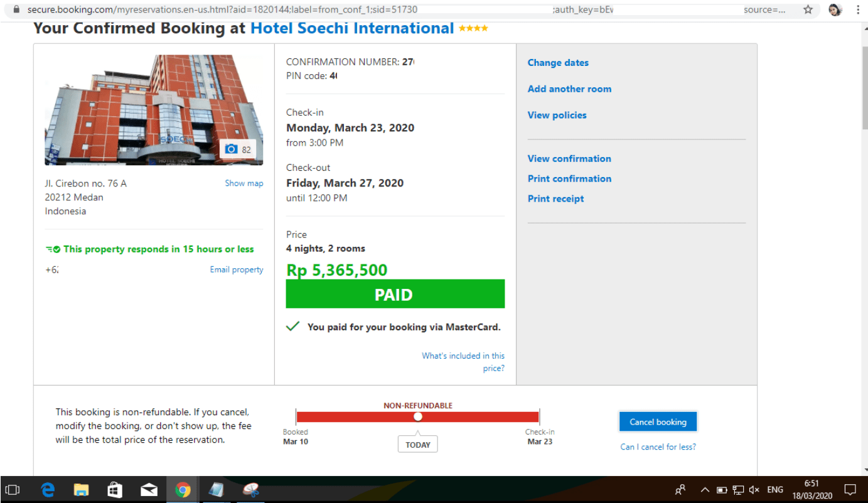Open Chrome's three-dot menu
Image resolution: width=868 pixels, height=503 pixels.
pyautogui.click(x=858, y=9)
